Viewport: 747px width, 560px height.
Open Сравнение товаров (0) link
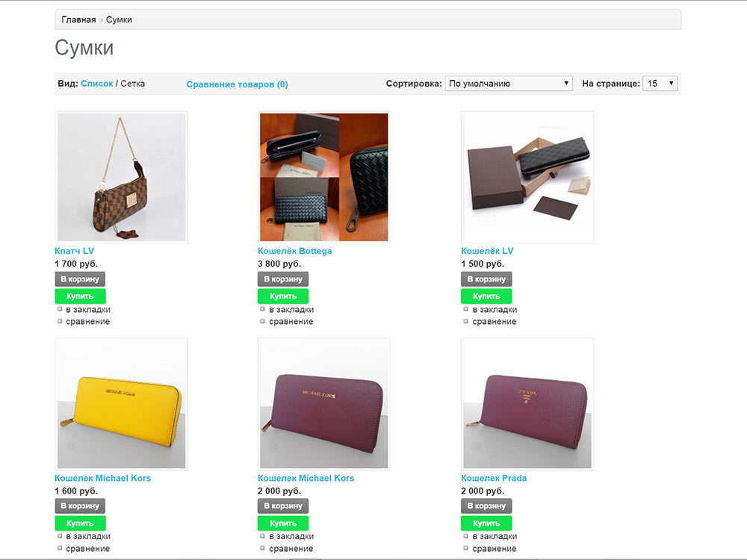pos(237,84)
